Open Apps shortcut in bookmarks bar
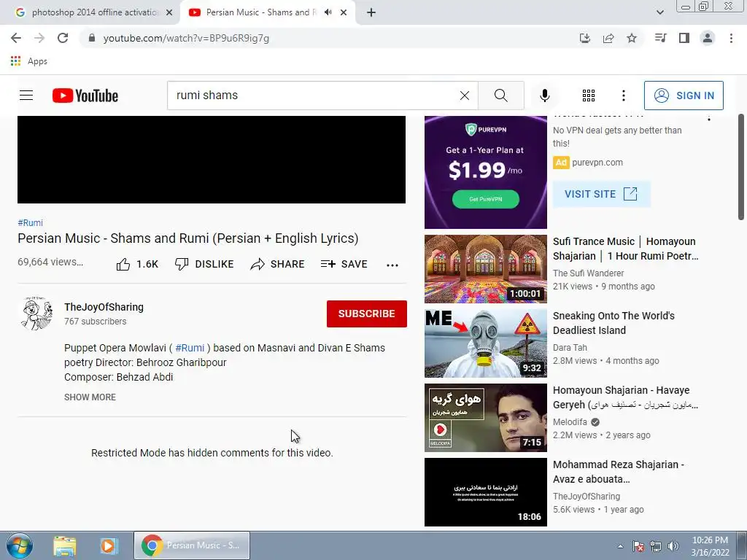This screenshot has width=747, height=560. tap(28, 61)
